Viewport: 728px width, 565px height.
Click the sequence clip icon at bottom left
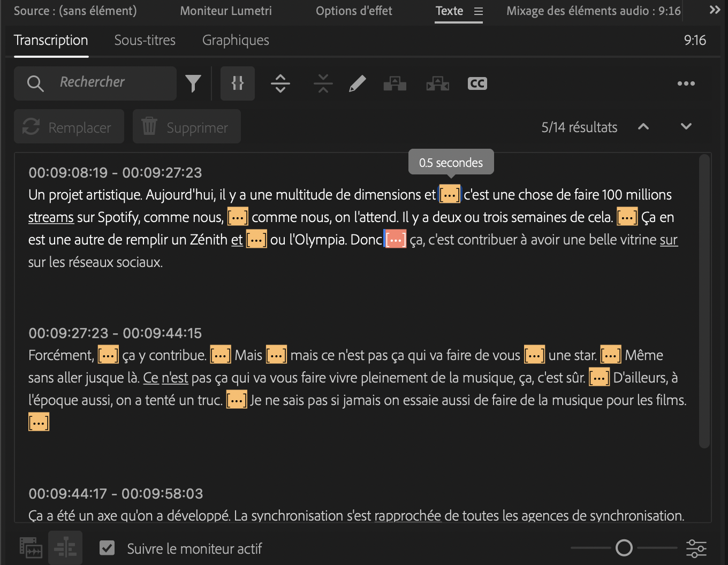click(x=31, y=548)
